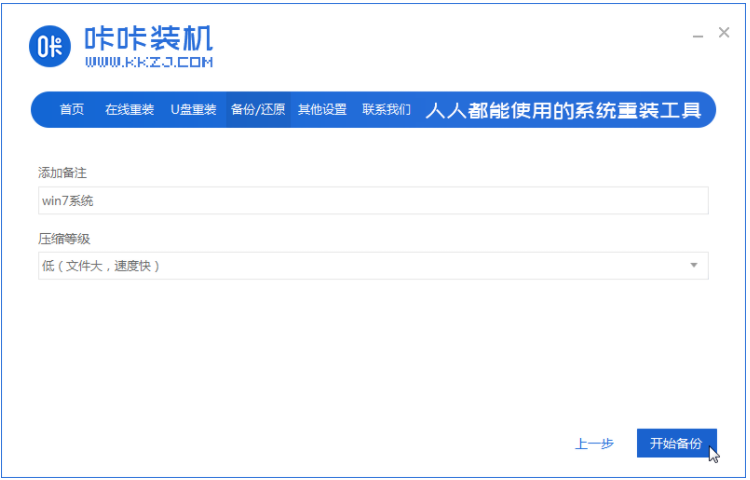Open 其他设置 tab
The height and width of the screenshot is (480, 750).
tap(322, 109)
